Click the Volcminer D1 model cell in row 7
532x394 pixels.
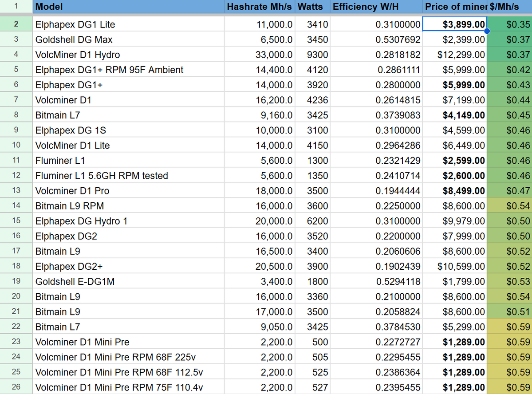[128, 100]
